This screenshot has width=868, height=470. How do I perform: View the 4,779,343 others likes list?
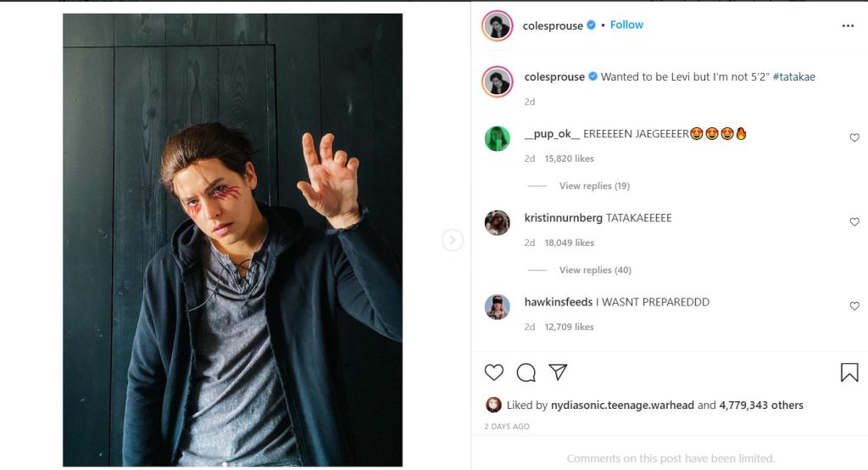760,406
